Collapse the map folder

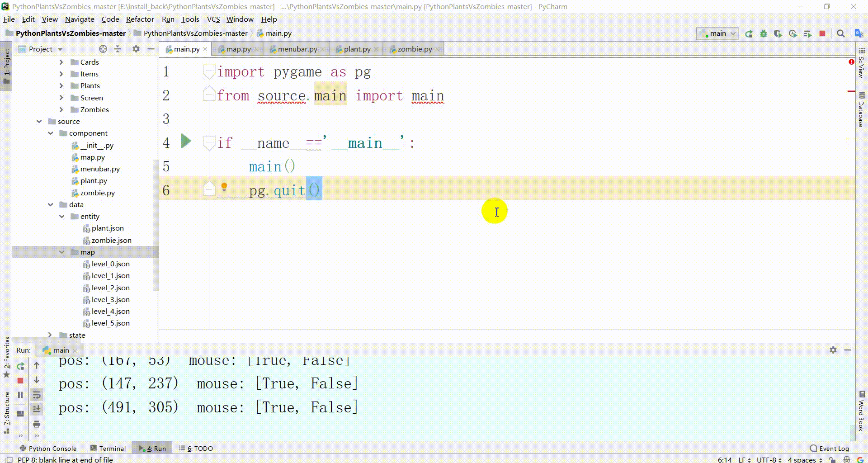pyautogui.click(x=61, y=252)
